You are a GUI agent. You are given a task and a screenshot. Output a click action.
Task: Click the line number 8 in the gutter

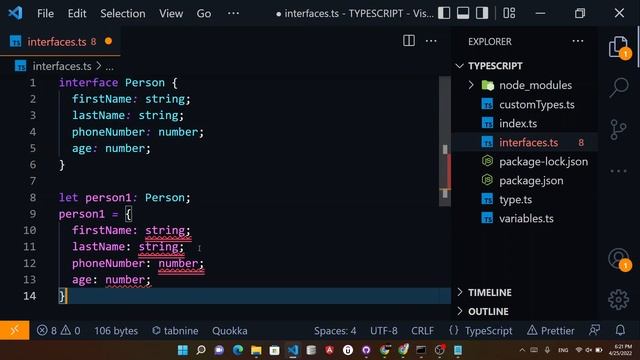pyautogui.click(x=33, y=198)
